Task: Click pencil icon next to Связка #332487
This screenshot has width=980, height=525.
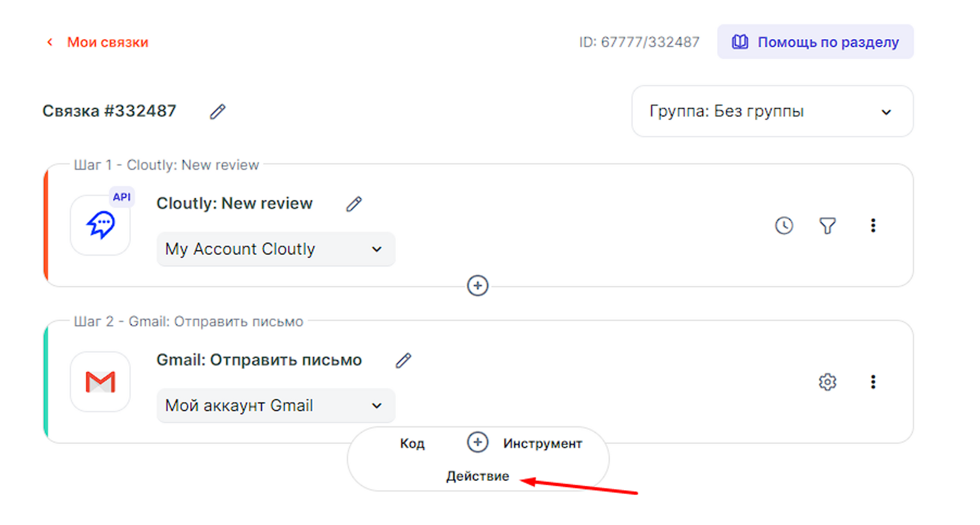Action: coord(217,111)
